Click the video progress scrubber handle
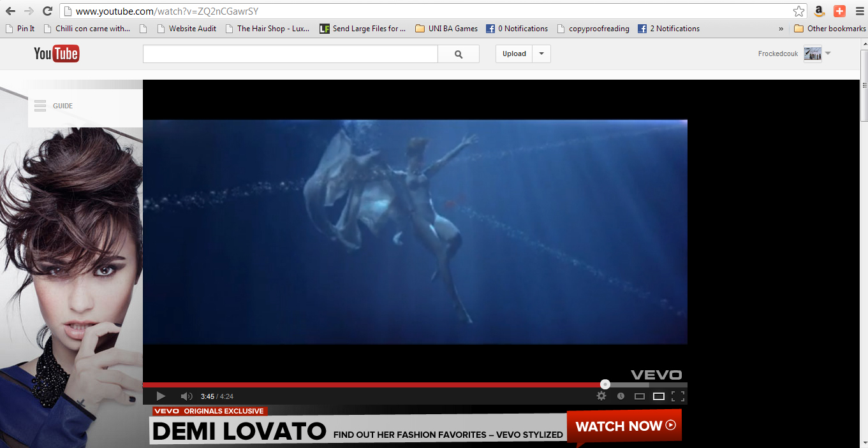The height and width of the screenshot is (448, 868). coord(605,384)
